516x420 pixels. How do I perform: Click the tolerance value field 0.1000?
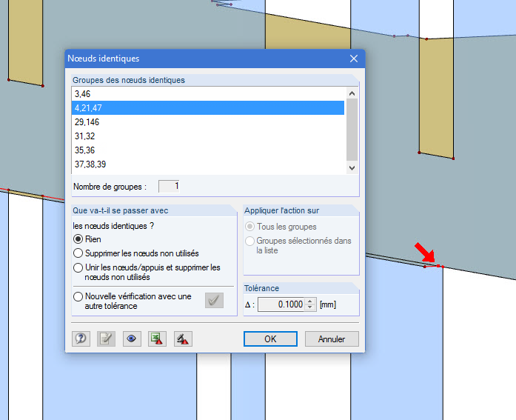[x=282, y=304]
